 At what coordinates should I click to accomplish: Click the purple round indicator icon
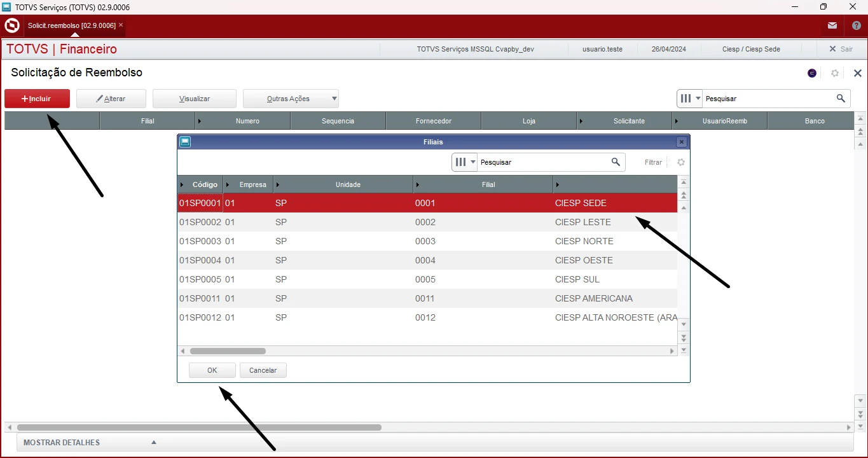[x=812, y=73]
